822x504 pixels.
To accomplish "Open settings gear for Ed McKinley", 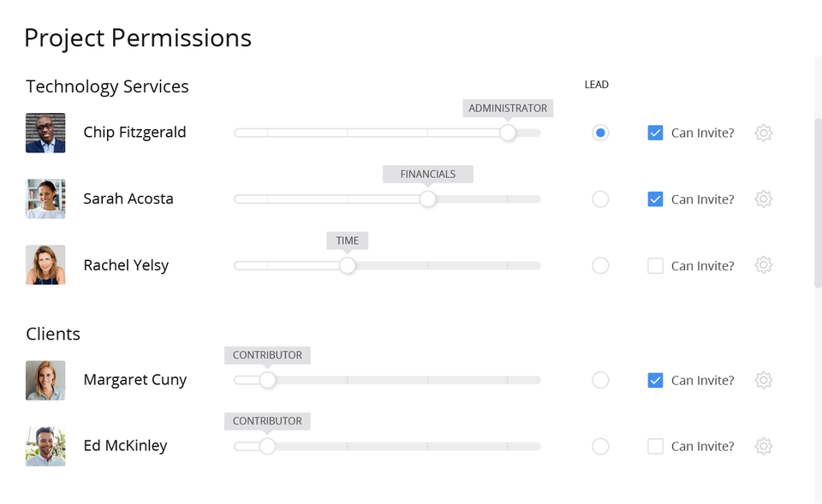I will click(763, 446).
